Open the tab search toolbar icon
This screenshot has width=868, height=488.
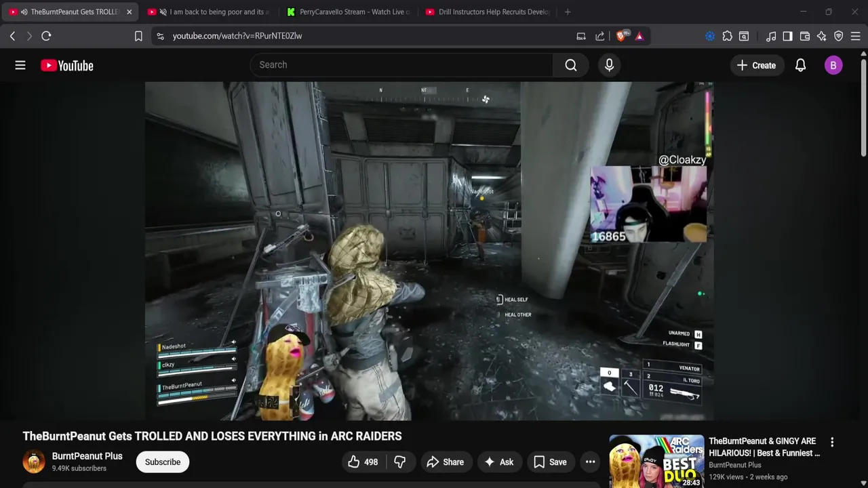coord(744,36)
